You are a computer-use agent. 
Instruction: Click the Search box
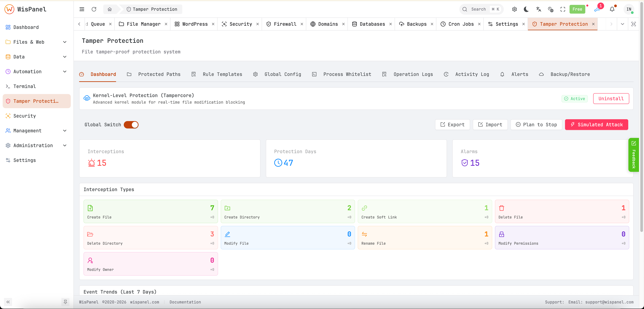point(481,9)
